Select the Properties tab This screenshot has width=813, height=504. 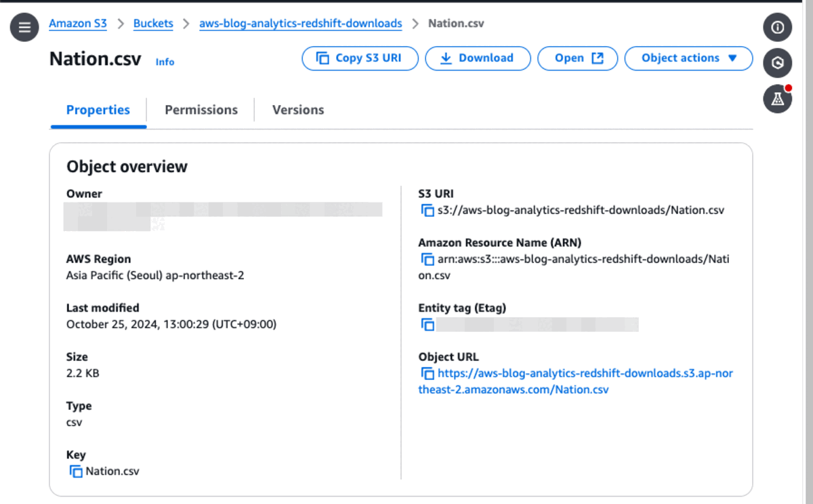coord(98,110)
